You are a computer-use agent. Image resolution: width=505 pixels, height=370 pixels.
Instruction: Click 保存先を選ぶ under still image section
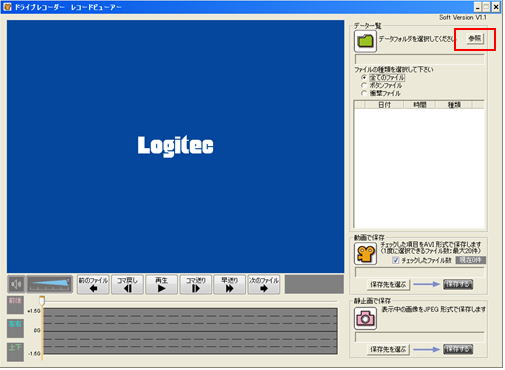[x=388, y=350]
